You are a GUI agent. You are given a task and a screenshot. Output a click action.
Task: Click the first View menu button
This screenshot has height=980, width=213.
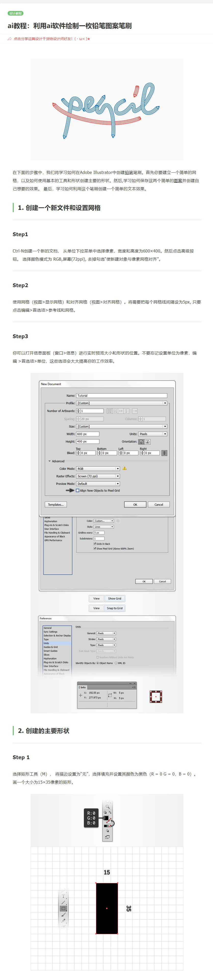point(97,599)
